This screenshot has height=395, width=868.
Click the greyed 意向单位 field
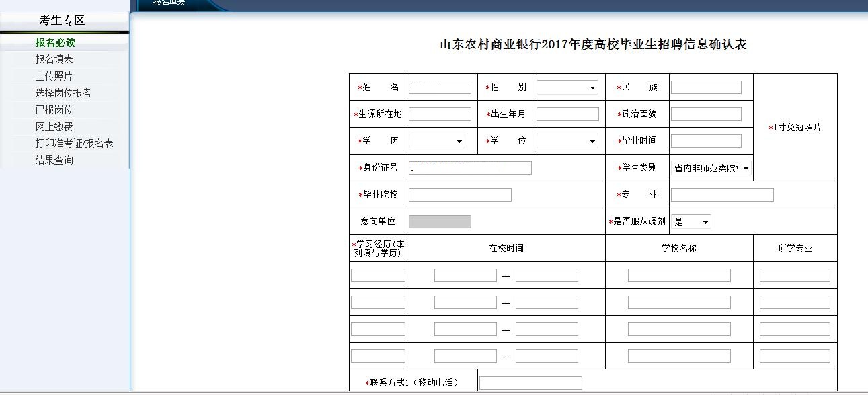(440, 222)
